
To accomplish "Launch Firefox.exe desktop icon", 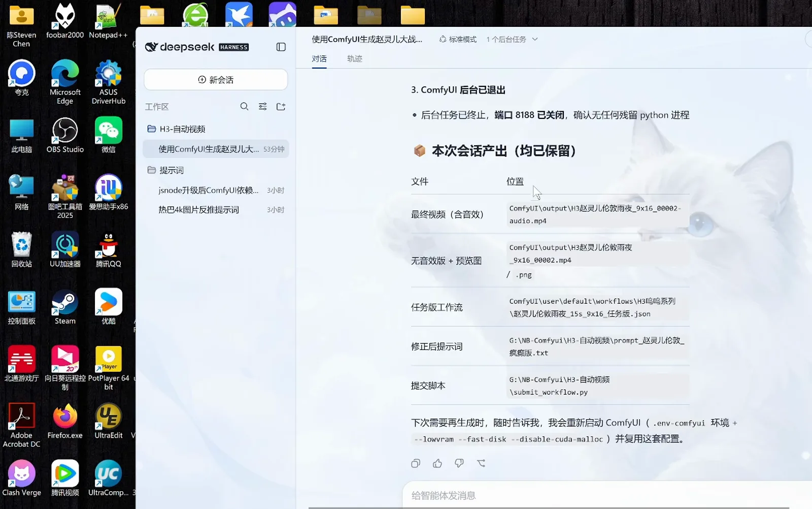I will pyautogui.click(x=65, y=421).
